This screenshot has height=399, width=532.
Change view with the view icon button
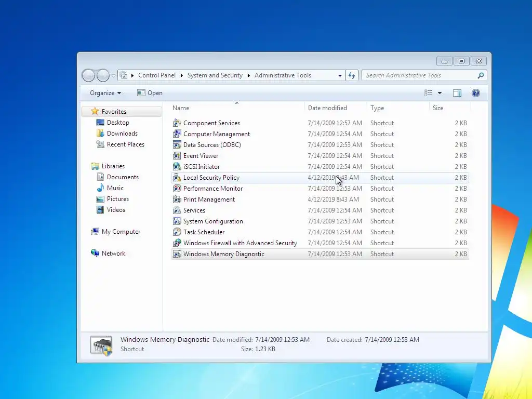click(429, 93)
